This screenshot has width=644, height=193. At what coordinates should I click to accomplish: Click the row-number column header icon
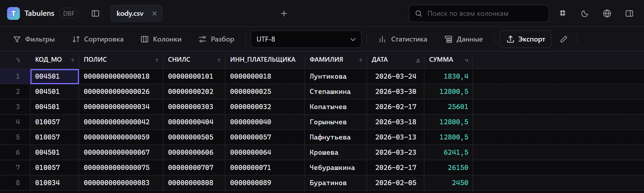point(18,60)
